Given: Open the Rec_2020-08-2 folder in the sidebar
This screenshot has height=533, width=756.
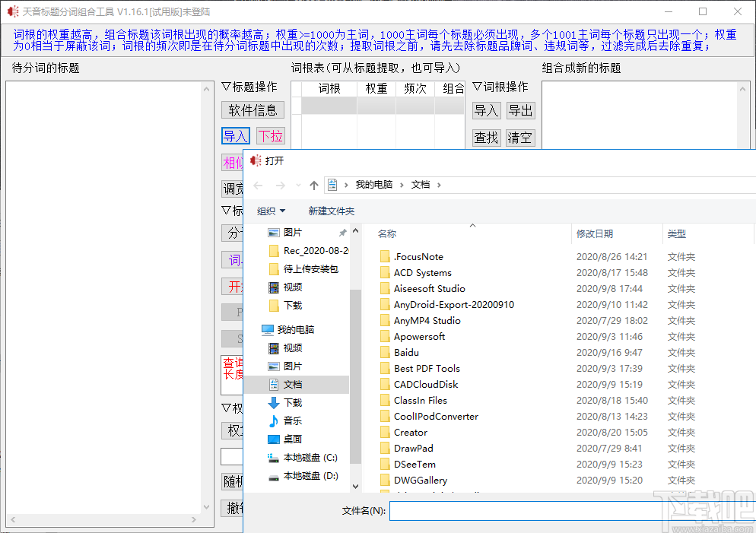Looking at the screenshot, I should [308, 251].
